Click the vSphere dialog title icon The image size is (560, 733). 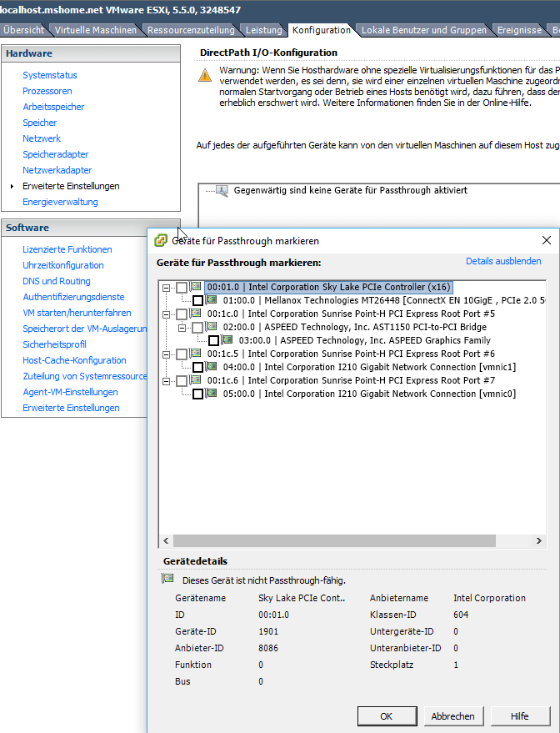tap(161, 240)
